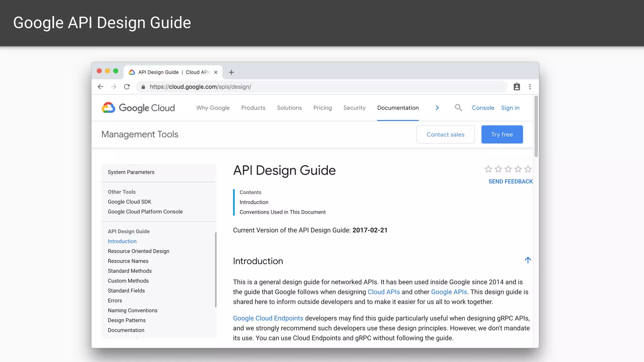Screen dimensions: 644x362
Task: Open Google Cloud Platform Console sidebar link
Action: 145,212
